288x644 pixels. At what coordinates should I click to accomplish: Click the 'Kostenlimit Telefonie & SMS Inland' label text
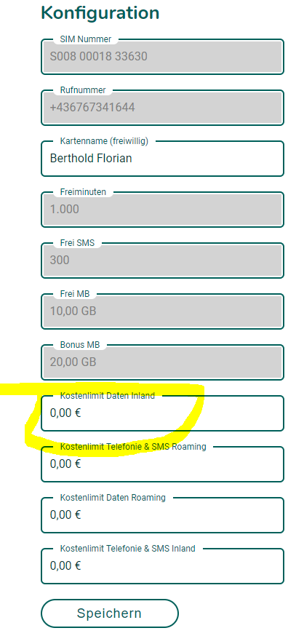point(127,549)
